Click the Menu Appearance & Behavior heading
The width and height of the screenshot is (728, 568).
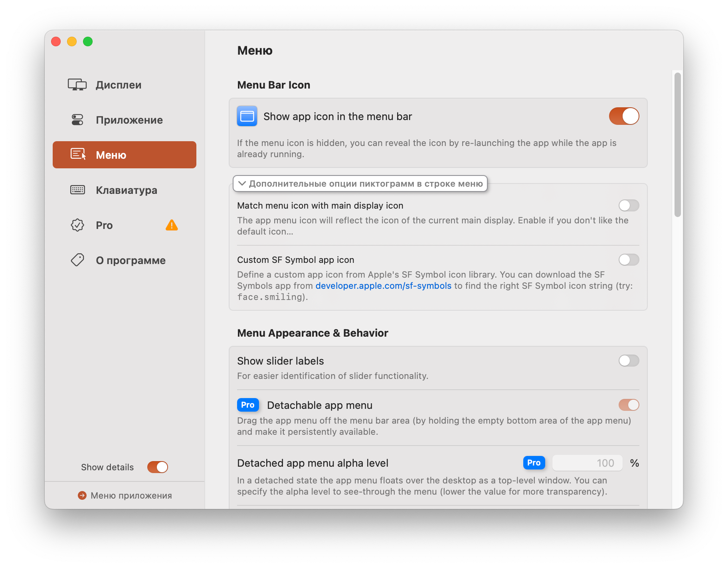pyautogui.click(x=313, y=333)
